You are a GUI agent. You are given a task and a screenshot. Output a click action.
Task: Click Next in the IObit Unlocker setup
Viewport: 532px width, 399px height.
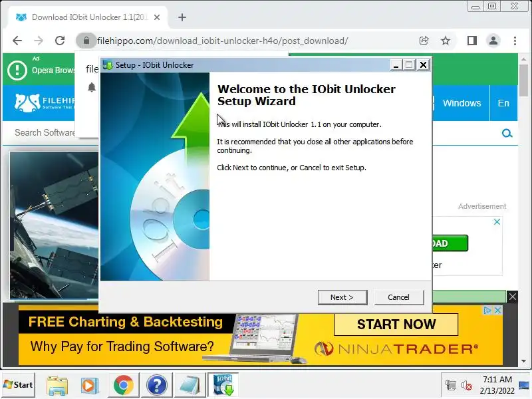(x=342, y=297)
